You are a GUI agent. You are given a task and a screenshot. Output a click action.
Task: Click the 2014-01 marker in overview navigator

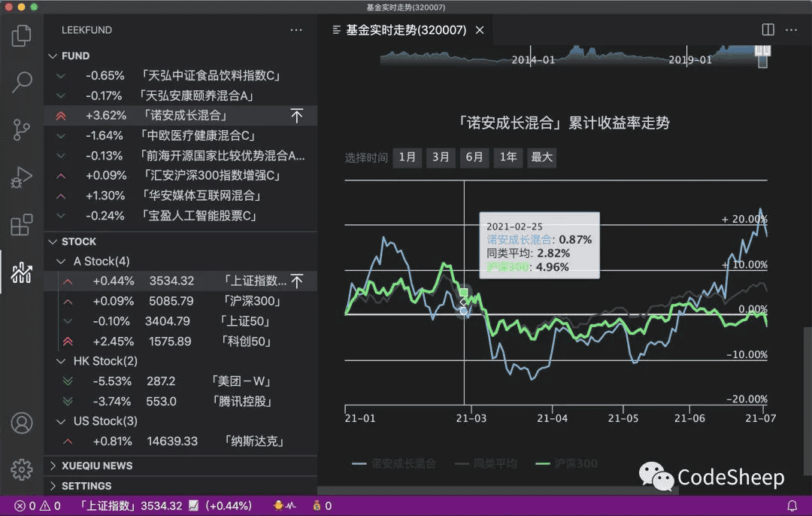coord(533,59)
